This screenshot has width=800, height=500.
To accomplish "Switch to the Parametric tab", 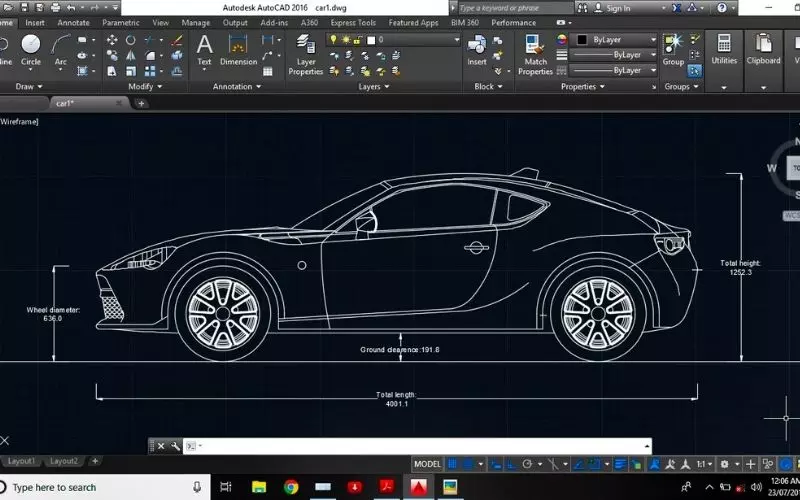I will pyautogui.click(x=120, y=22).
